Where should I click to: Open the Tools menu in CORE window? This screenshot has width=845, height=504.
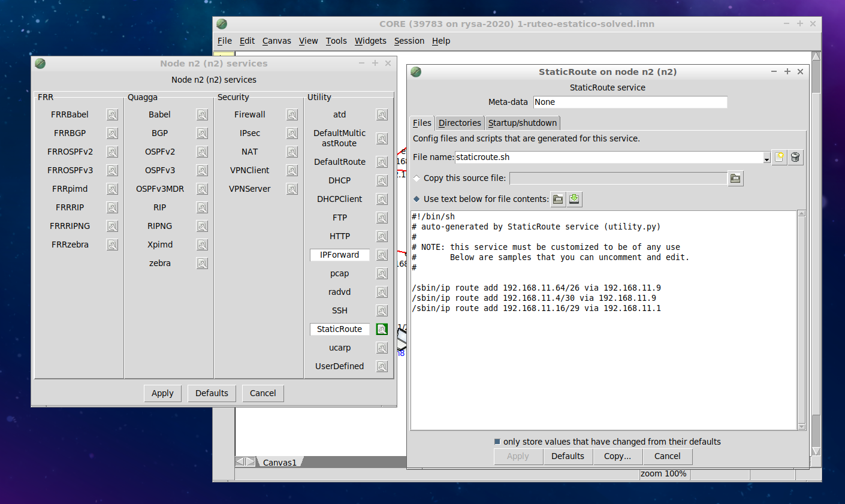[x=336, y=41]
